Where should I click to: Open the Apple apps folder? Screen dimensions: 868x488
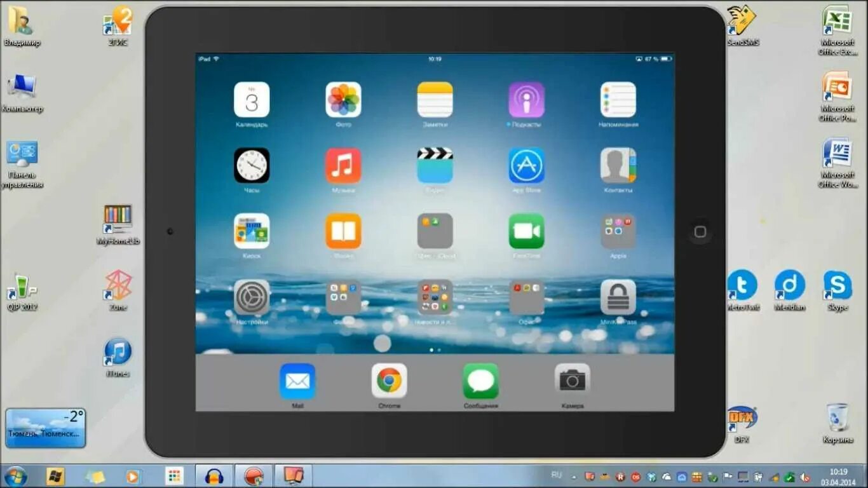pos(618,231)
